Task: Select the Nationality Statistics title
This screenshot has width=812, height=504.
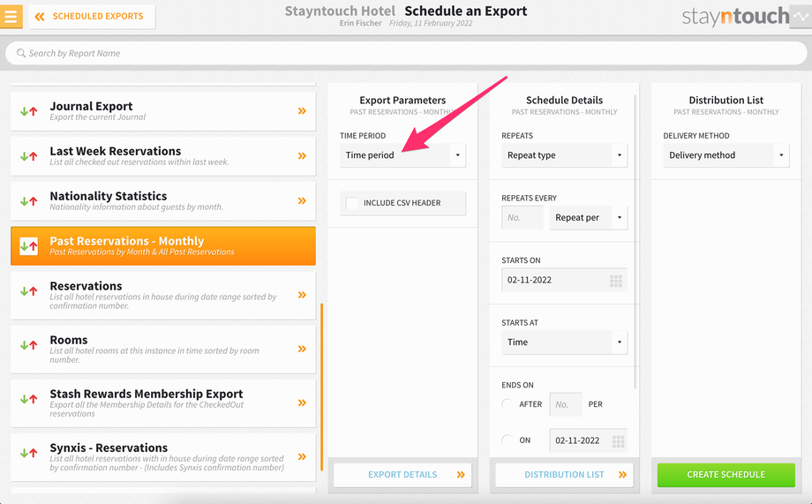Action: (x=109, y=196)
